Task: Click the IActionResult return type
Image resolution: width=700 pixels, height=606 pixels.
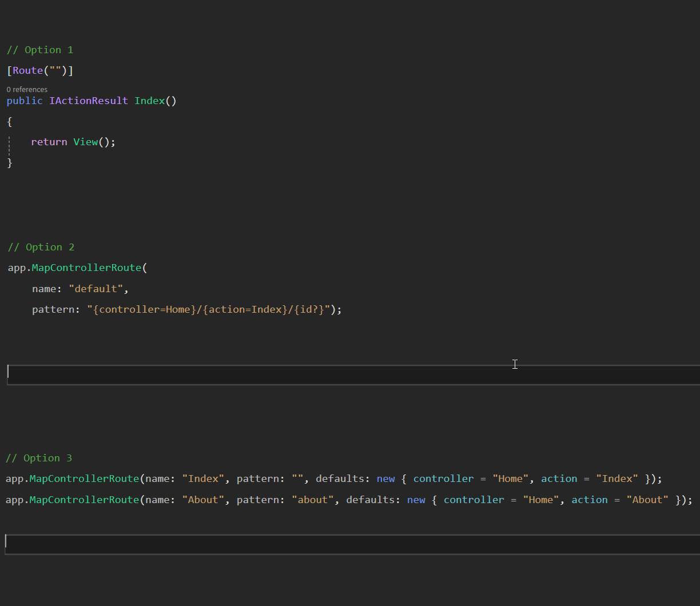Action: (88, 101)
